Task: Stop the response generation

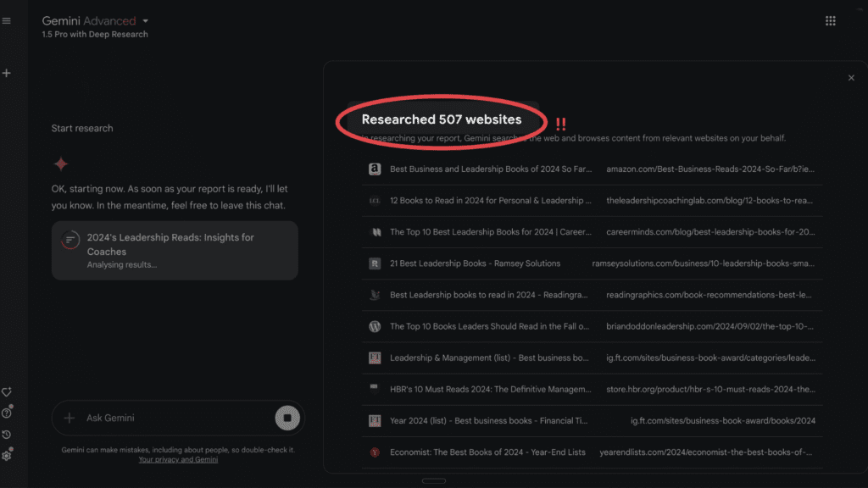Action: pyautogui.click(x=287, y=418)
